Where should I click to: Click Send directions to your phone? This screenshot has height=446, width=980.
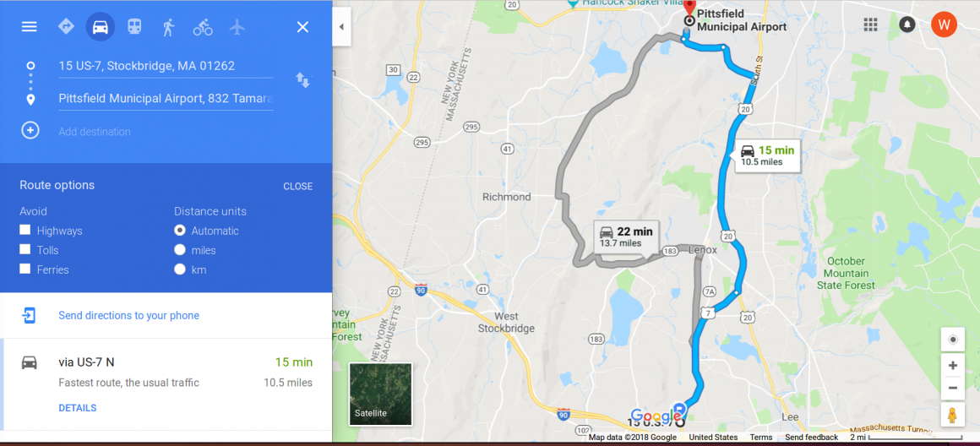pos(128,315)
